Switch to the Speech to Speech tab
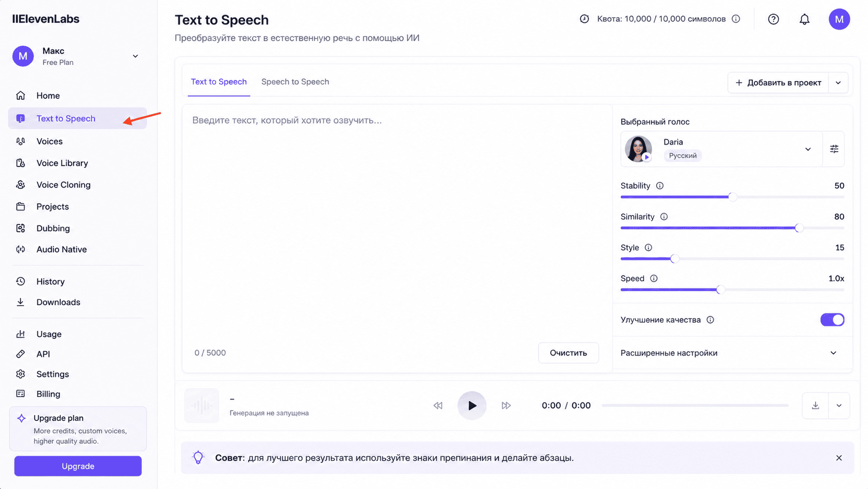This screenshot has width=868, height=489. tap(295, 82)
